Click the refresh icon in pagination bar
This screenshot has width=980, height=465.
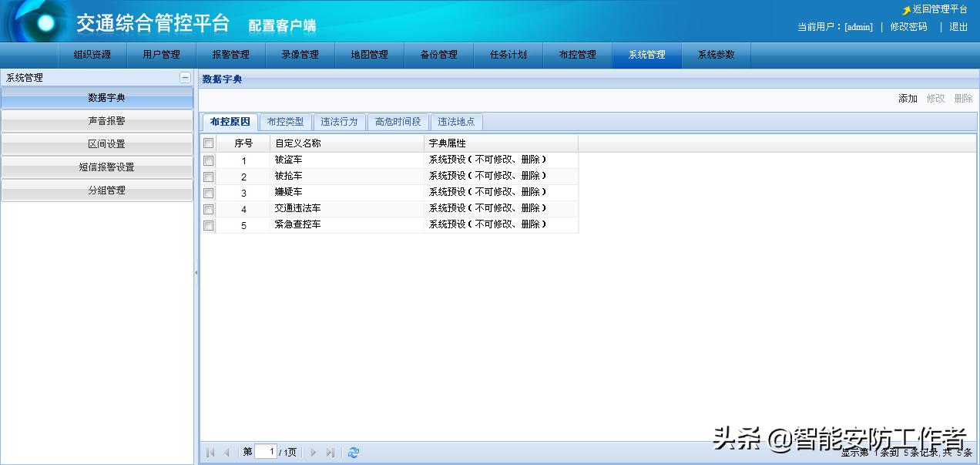pyautogui.click(x=354, y=453)
